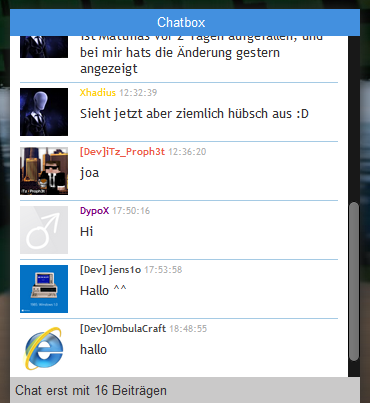Click timestamp 18:48:55

click(x=188, y=329)
